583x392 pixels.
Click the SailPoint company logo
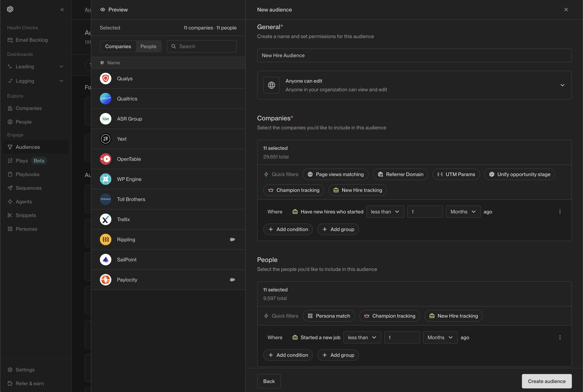pos(106,260)
